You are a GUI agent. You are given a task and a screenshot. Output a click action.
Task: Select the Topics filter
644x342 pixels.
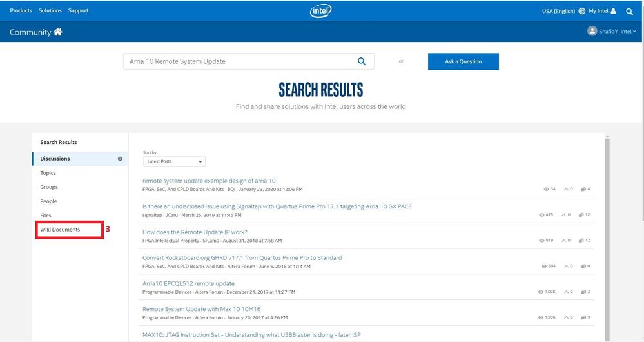48,173
